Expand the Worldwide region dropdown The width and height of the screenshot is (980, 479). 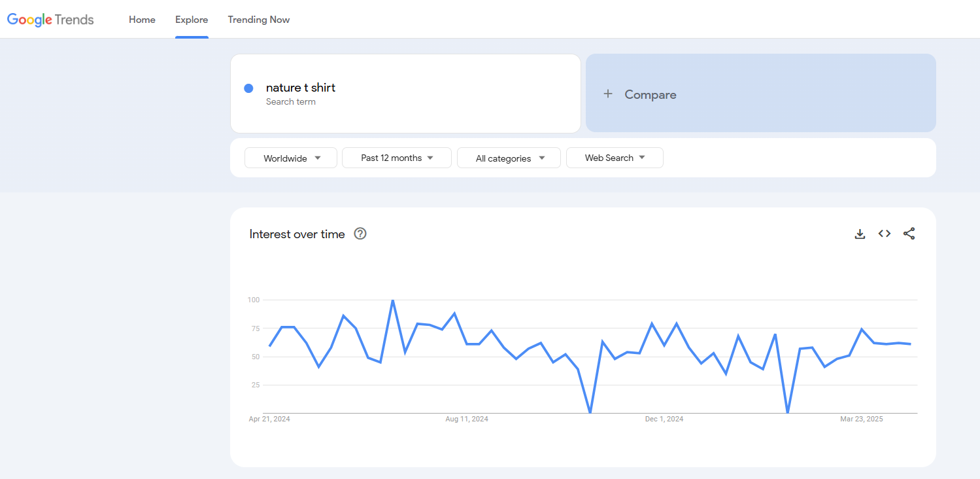(291, 158)
